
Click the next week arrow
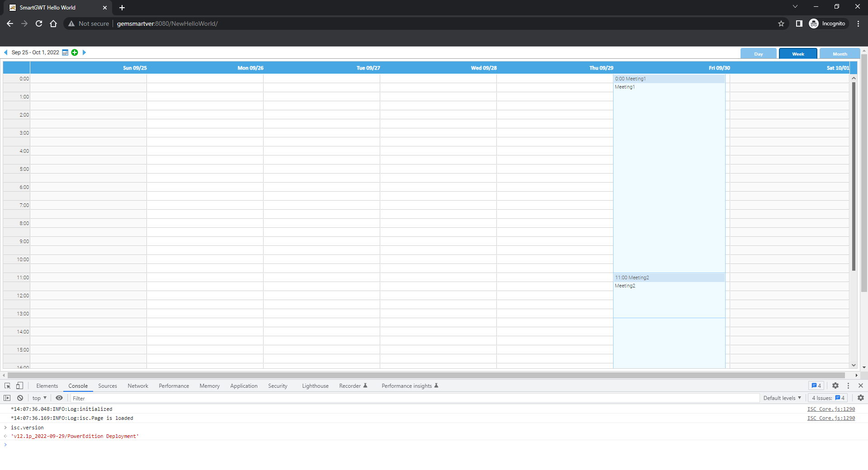[x=84, y=52]
